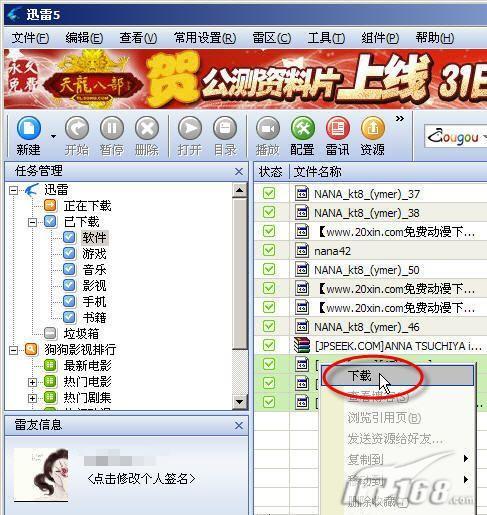Toggle status checkbox for NANA_kt8_(ymer)_50
487x515 pixels.
pos(269,269)
